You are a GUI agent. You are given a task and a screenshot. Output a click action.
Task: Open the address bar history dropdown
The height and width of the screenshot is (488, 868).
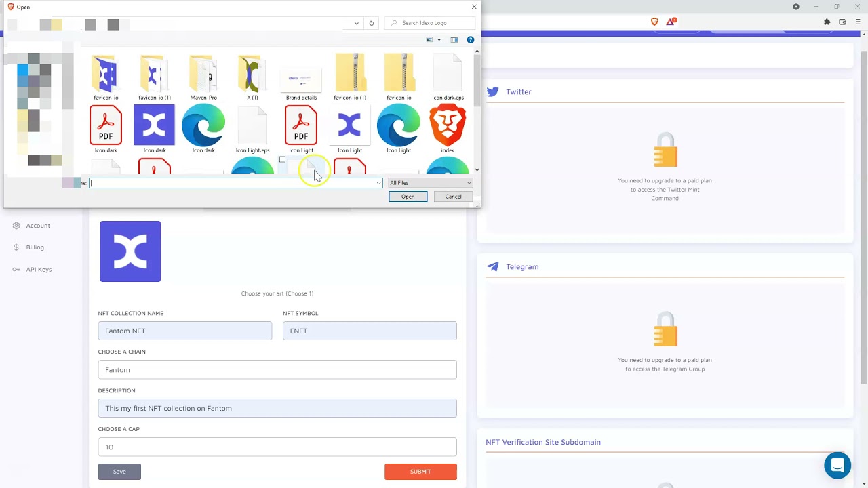coord(357,23)
